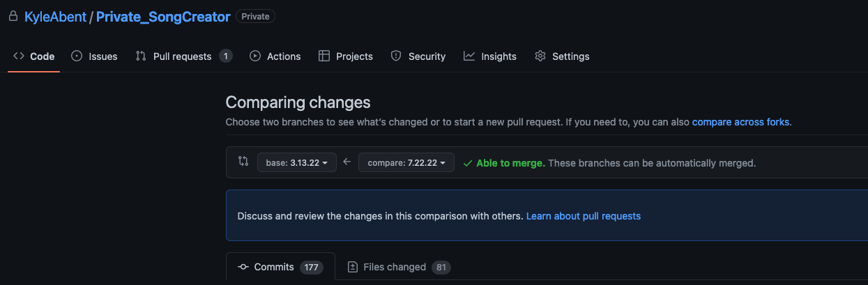Follow the compare across forks link
This screenshot has width=868, height=285.
[740, 122]
